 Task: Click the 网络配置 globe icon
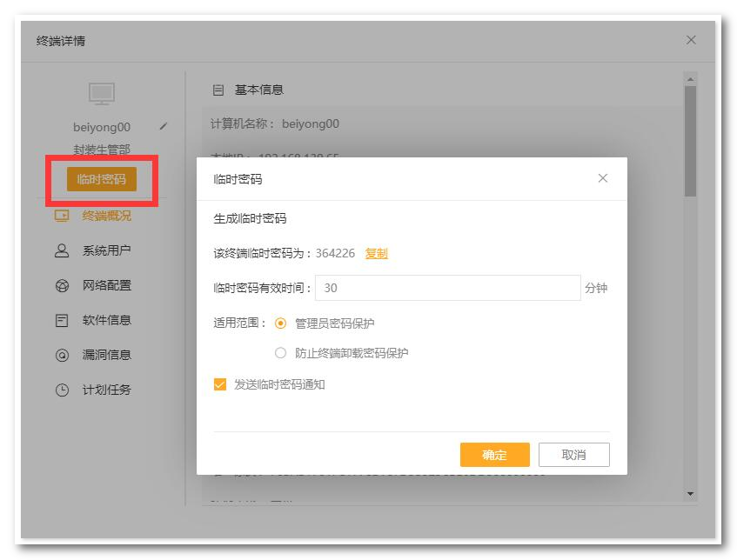click(62, 285)
